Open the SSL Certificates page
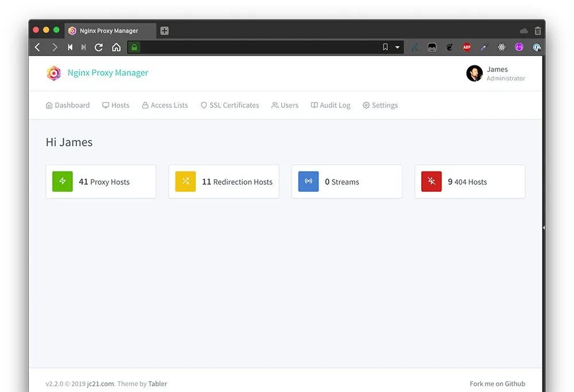 [230, 106]
